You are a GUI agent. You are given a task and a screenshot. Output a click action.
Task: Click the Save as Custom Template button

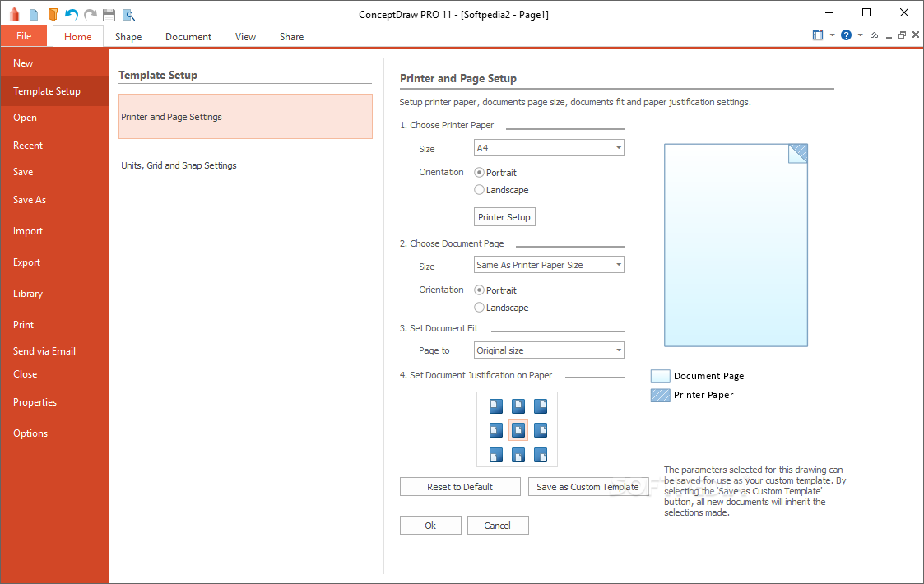pyautogui.click(x=588, y=487)
